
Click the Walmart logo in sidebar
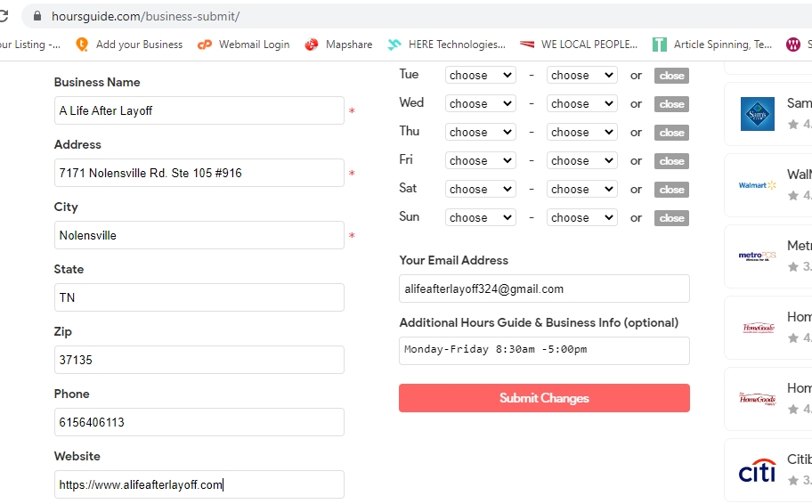(757, 185)
